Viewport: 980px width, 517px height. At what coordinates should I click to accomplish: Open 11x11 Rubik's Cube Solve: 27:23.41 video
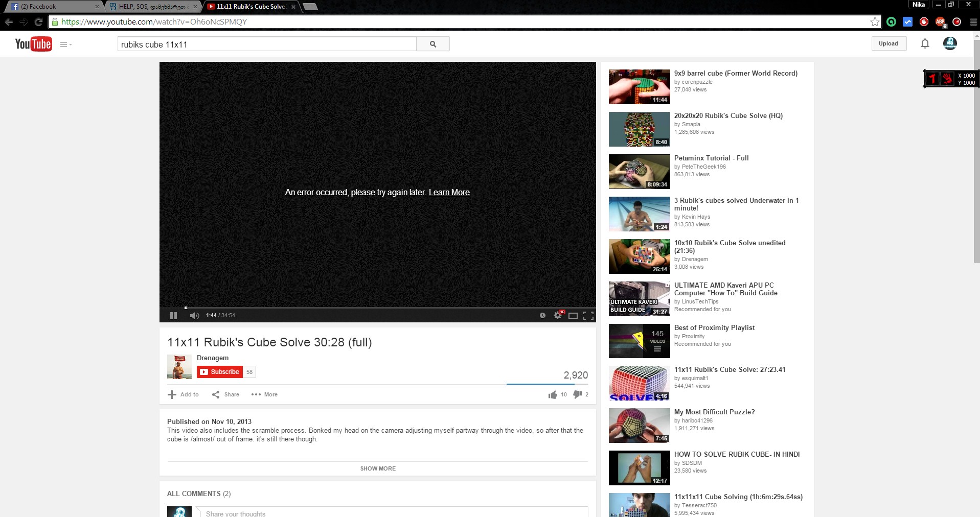tap(730, 370)
